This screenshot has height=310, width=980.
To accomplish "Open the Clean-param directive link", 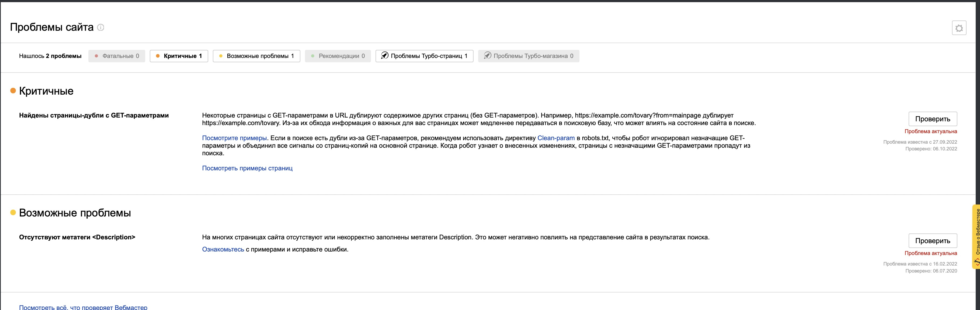I will [x=556, y=138].
